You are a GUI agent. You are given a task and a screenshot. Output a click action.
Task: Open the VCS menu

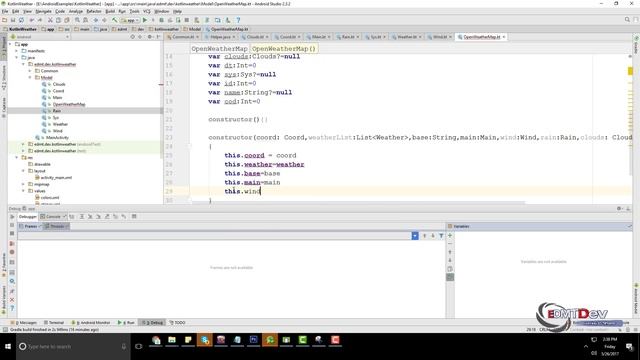click(x=147, y=11)
